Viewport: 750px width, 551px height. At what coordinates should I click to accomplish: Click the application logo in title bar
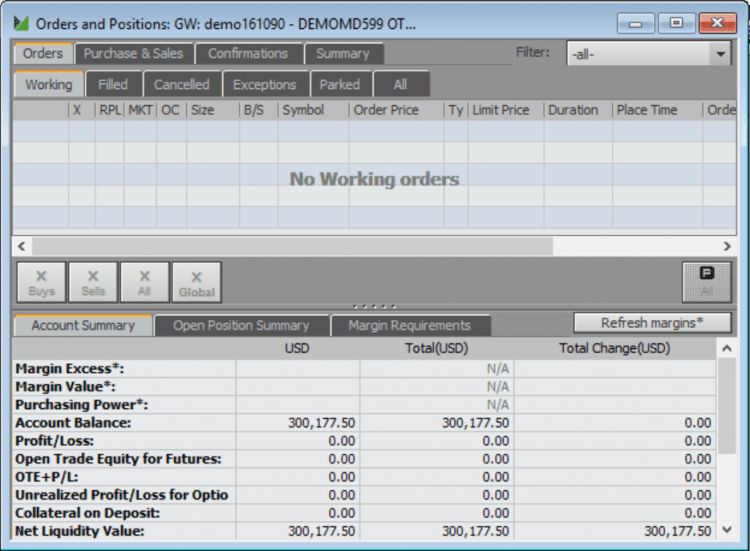(20, 23)
